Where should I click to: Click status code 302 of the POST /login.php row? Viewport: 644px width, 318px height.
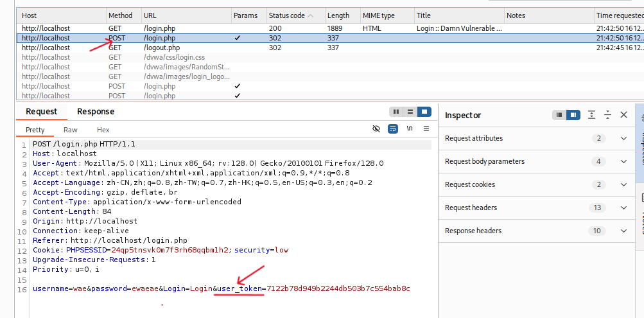275,38
